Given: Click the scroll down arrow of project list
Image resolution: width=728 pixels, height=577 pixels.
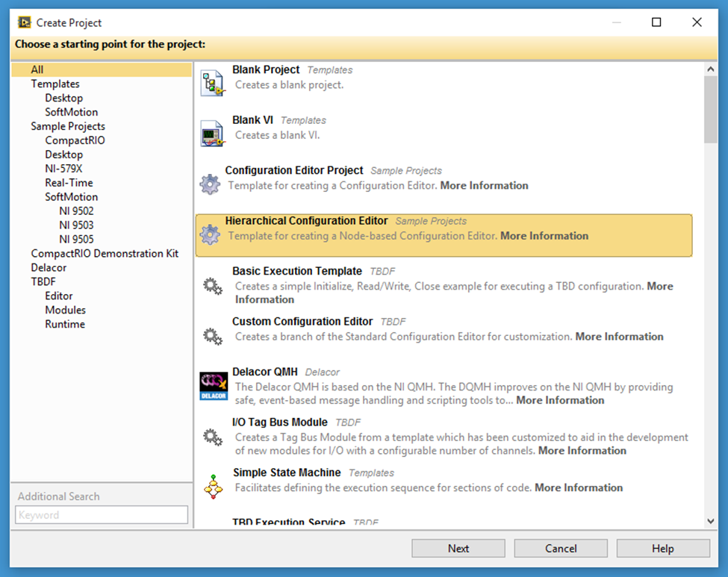Looking at the screenshot, I should point(710,521).
